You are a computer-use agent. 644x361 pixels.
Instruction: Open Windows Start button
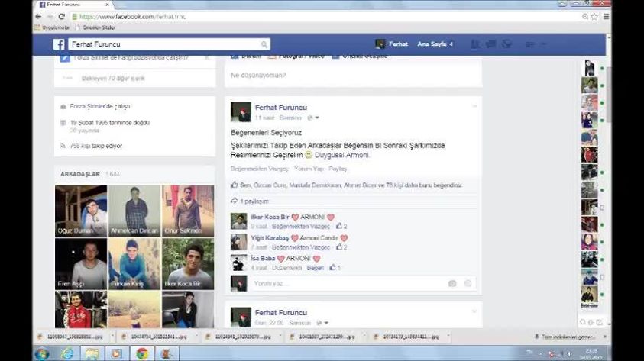tap(42, 353)
